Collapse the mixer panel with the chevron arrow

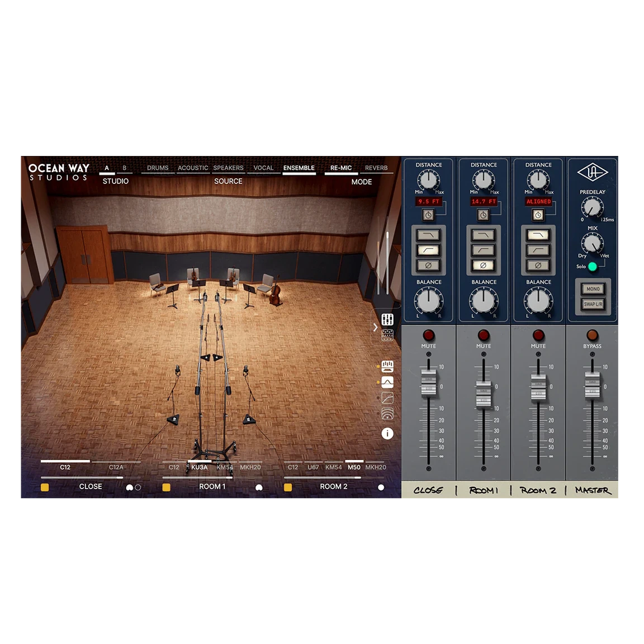click(376, 328)
